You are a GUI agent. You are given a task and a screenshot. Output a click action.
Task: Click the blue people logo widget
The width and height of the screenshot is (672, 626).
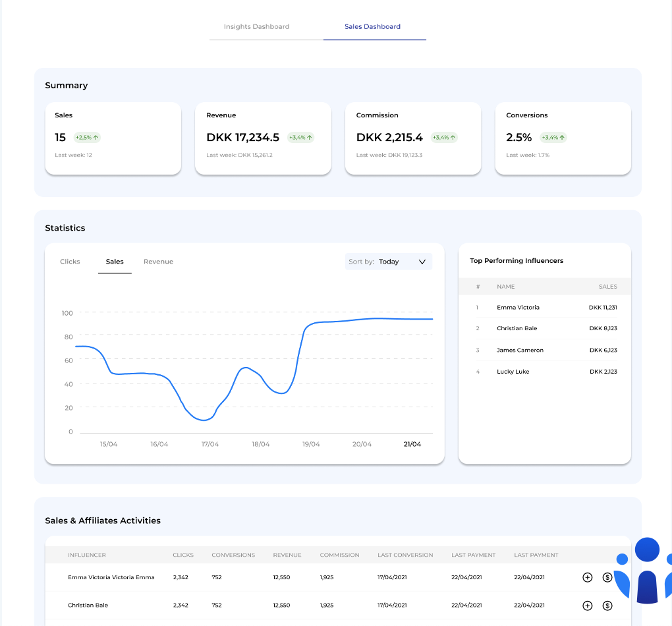click(647, 571)
